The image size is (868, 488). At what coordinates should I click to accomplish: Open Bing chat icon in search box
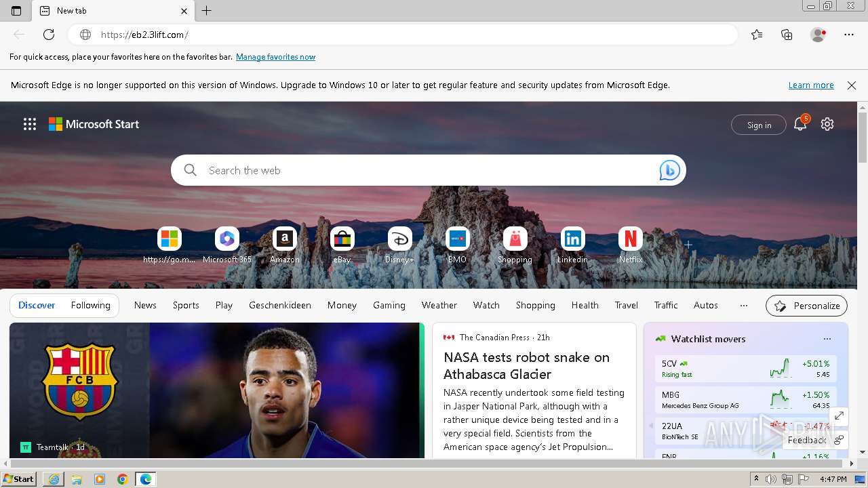click(669, 170)
